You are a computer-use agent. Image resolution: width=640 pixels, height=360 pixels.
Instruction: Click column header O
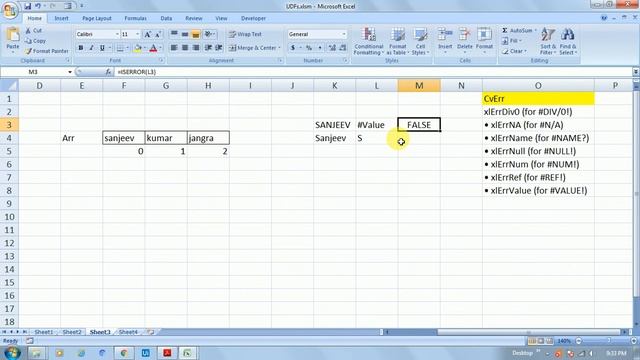pos(538,86)
